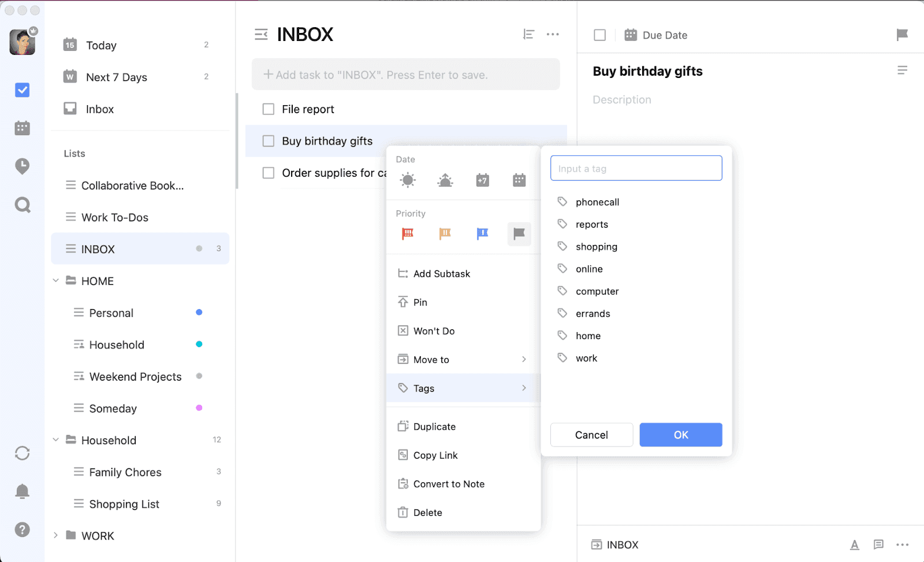The height and width of the screenshot is (562, 924).
Task: Collapse the HOME folder
Action: click(55, 281)
